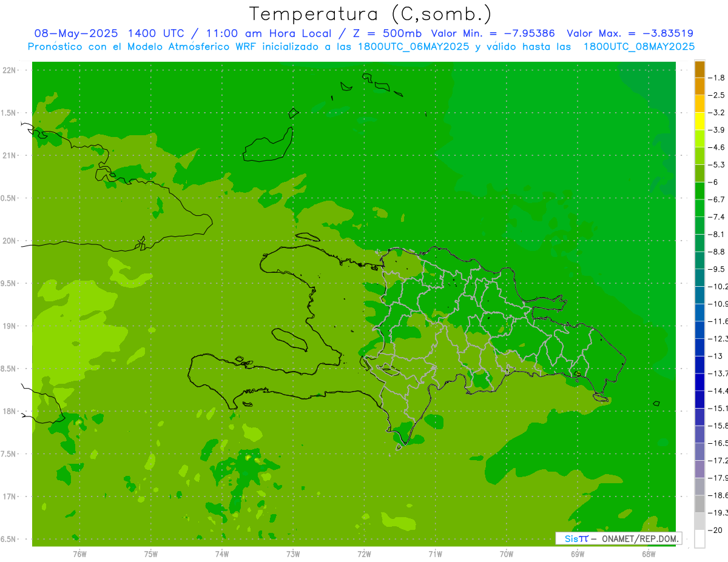
Task: Select the lime swatch between -3.9 and -4.6
Action: pos(699,139)
